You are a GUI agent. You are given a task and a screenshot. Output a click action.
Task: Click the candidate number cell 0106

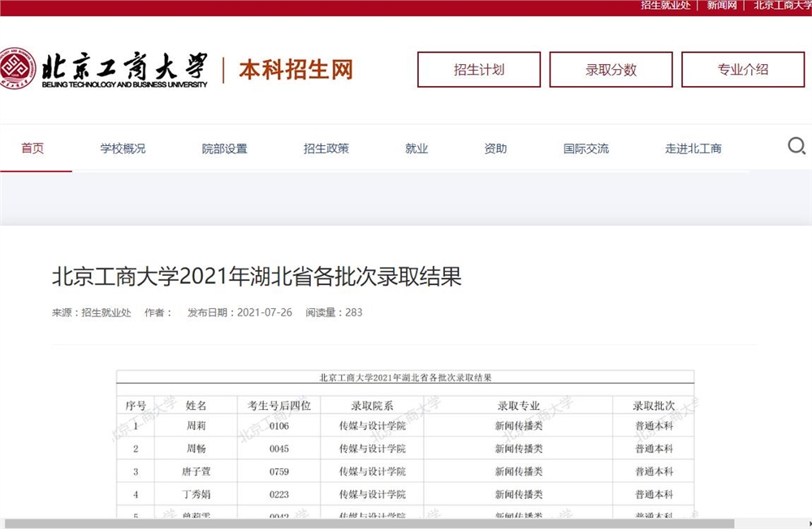pos(279,426)
